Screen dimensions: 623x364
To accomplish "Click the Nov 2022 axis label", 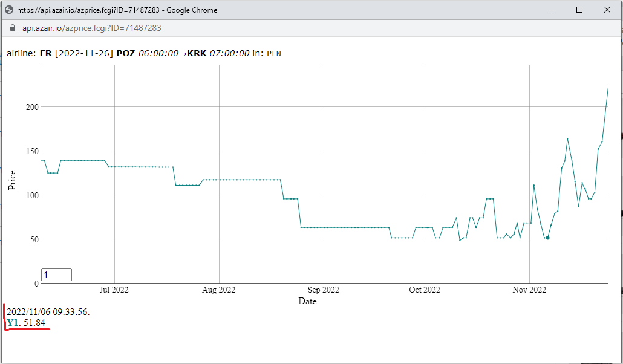I will (529, 290).
